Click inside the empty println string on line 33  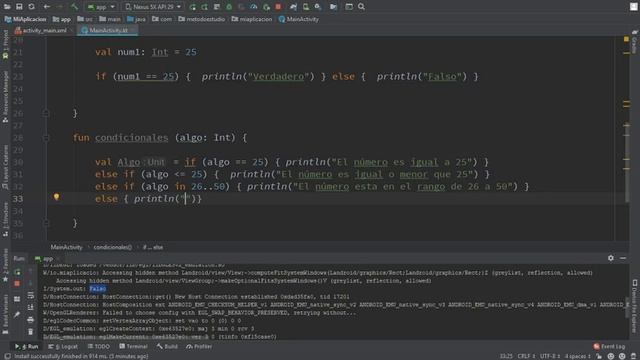click(185, 199)
